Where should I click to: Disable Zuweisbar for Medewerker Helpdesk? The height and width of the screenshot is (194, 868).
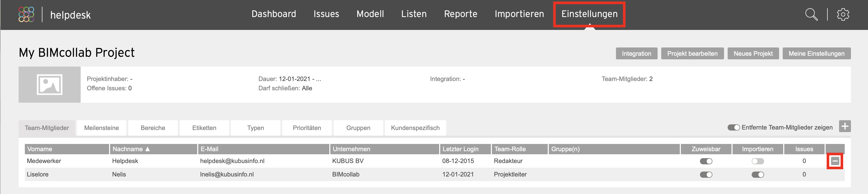[706, 161]
